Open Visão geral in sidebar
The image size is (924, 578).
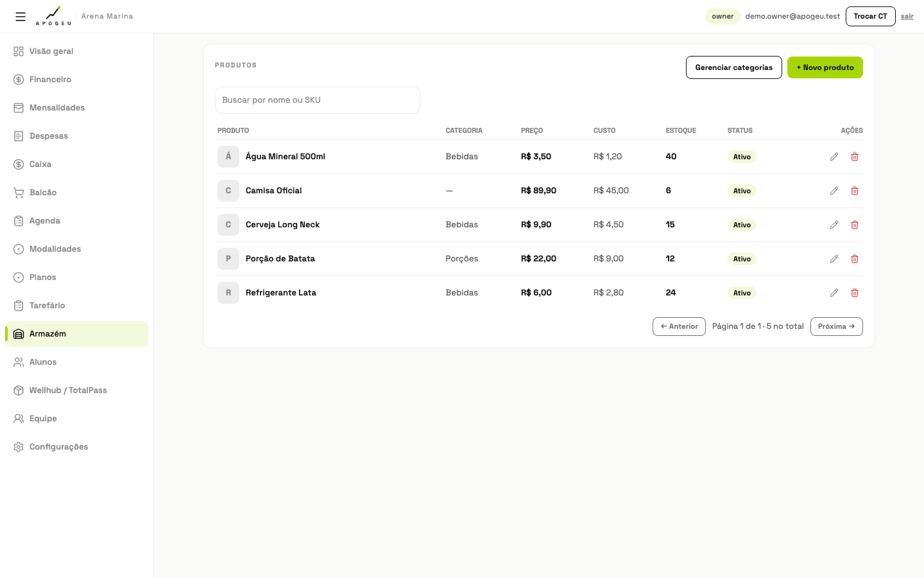coord(76,51)
